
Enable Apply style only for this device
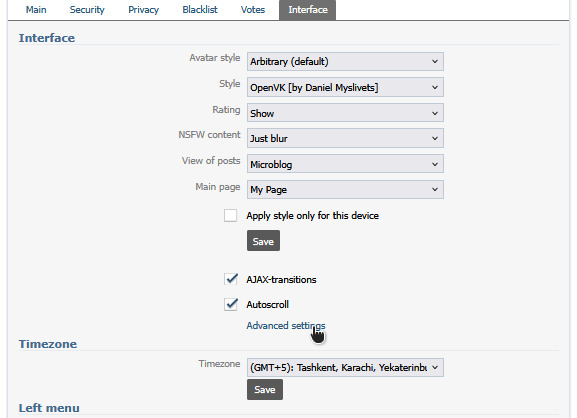point(230,216)
